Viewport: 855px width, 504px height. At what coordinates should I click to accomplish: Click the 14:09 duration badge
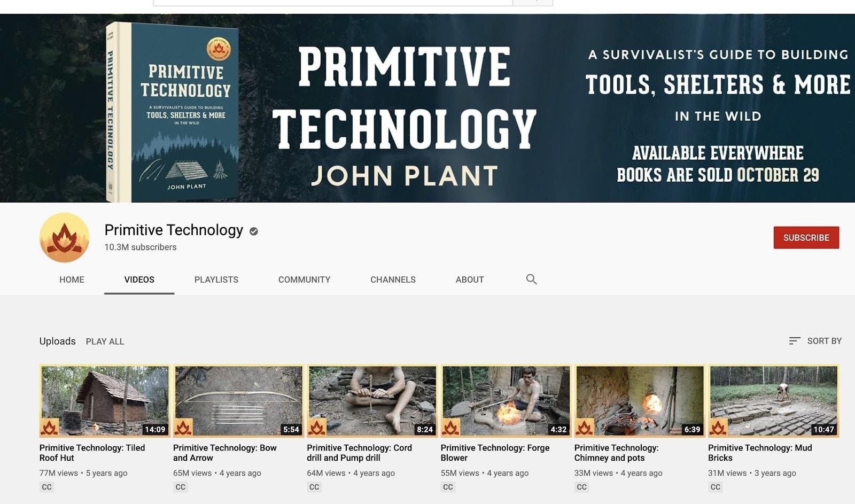tap(155, 429)
